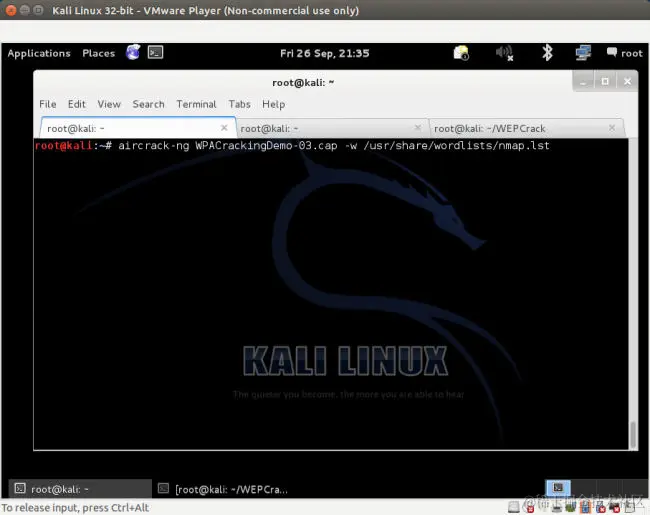The image size is (650, 515).
Task: Close the first root@kali tab
Action: point(224,128)
